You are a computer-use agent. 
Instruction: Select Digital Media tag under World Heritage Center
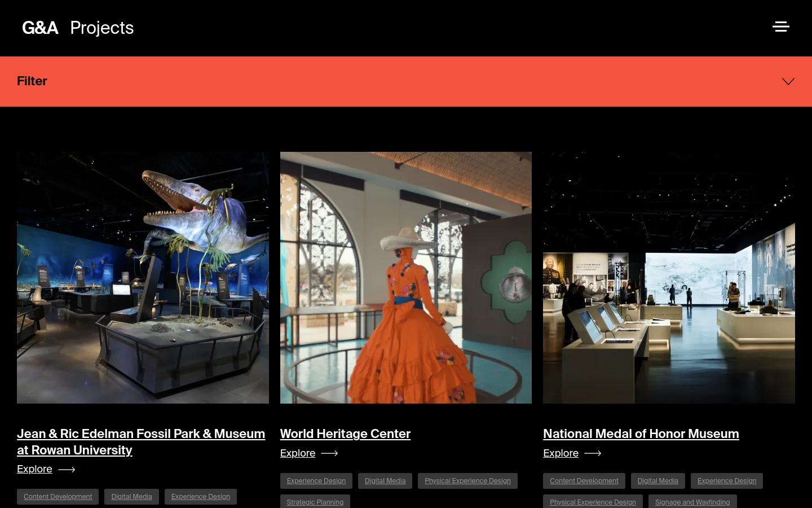coord(385,481)
